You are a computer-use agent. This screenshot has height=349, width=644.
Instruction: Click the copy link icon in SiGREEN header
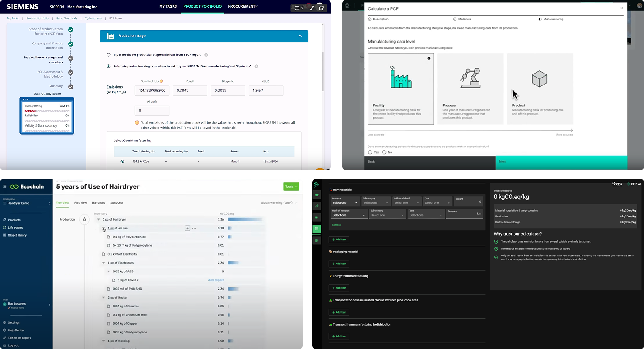[312, 8]
